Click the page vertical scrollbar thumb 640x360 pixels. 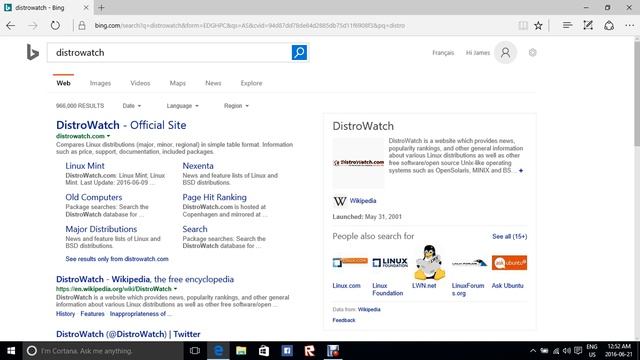637,93
